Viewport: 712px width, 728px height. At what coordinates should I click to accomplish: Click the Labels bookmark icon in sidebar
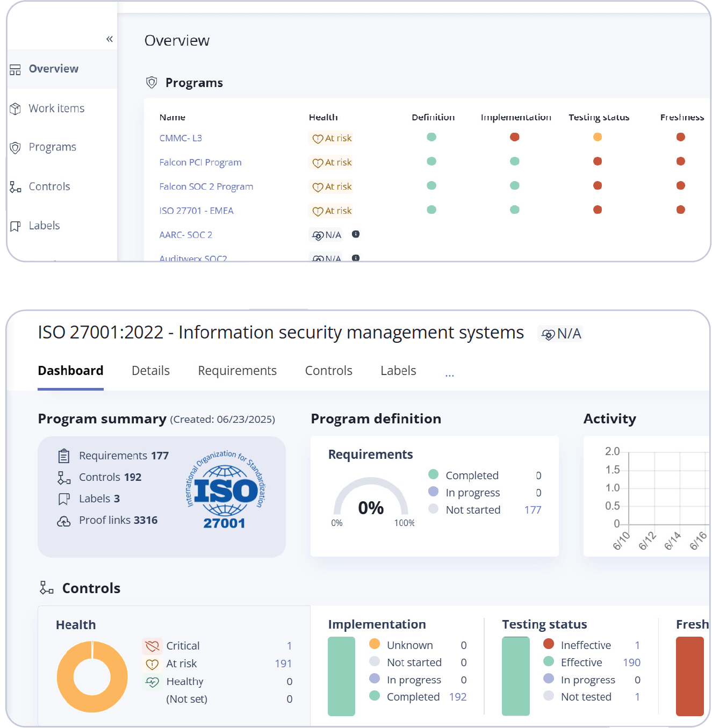15,226
